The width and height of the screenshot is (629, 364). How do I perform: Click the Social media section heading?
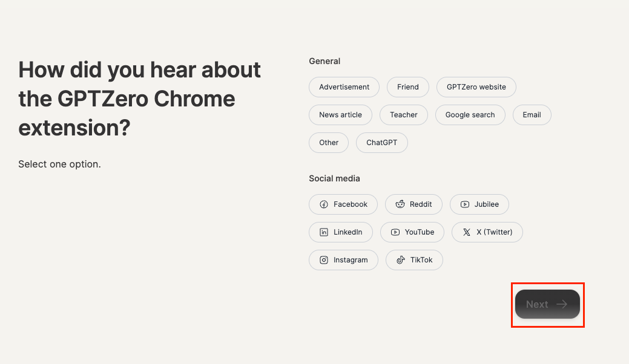tap(334, 178)
